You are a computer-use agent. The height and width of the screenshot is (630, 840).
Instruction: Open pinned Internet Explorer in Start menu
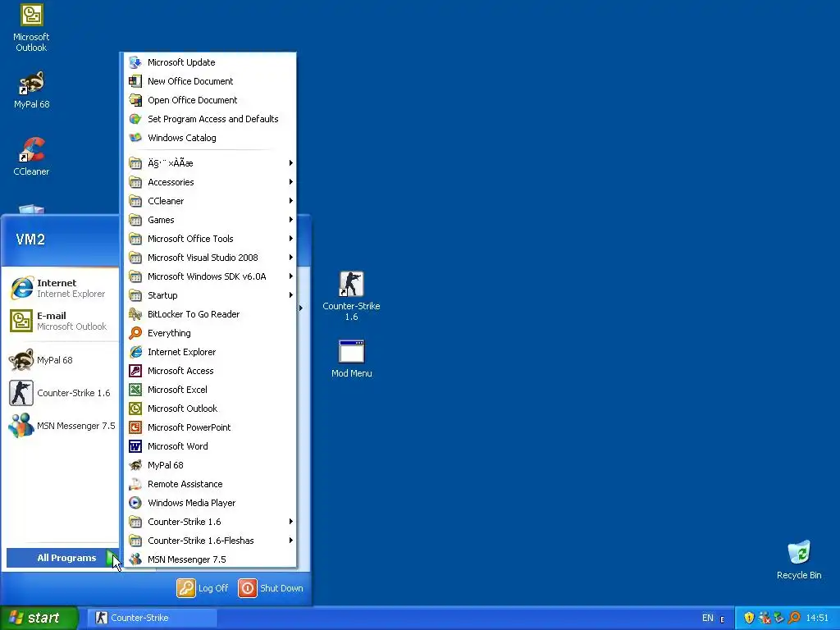click(x=62, y=288)
